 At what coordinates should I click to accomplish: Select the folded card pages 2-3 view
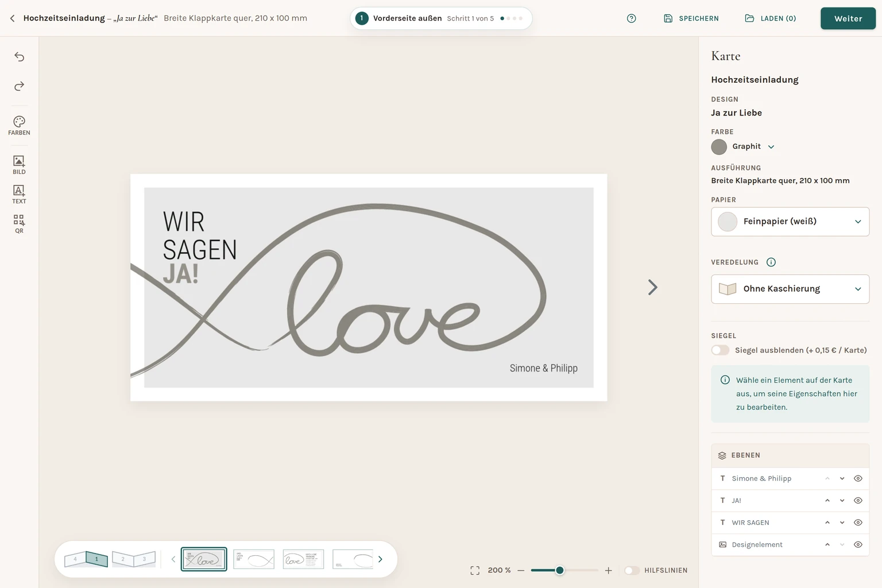click(133, 559)
